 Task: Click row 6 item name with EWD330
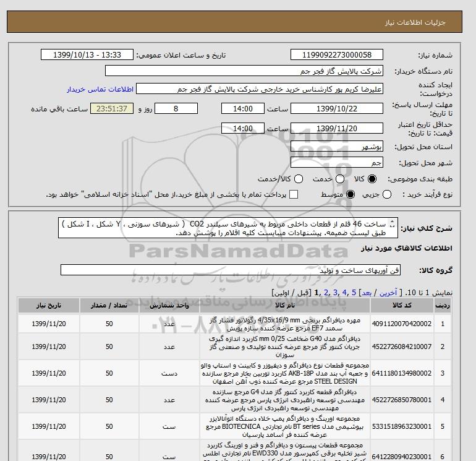coord(285,453)
